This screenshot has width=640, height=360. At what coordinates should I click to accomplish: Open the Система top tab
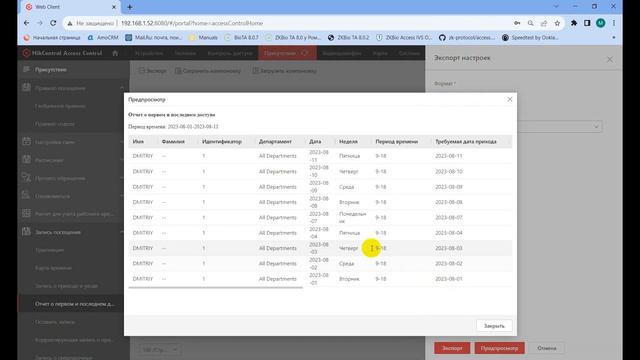[409, 53]
